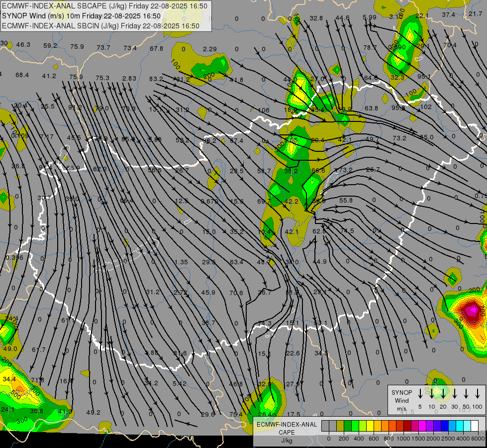Click the '63.4' value on the map
Viewport: 487px width, 448px height.
pos(236,262)
